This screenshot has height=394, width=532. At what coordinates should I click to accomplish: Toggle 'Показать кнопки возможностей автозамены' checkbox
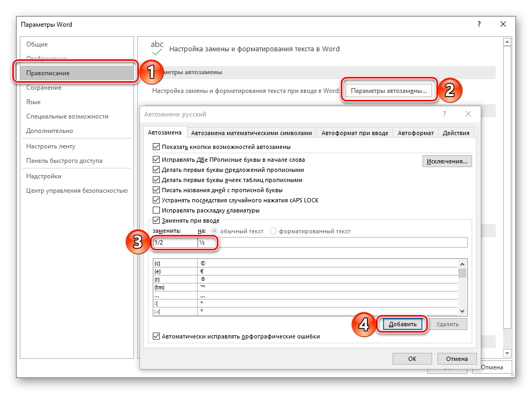click(156, 147)
